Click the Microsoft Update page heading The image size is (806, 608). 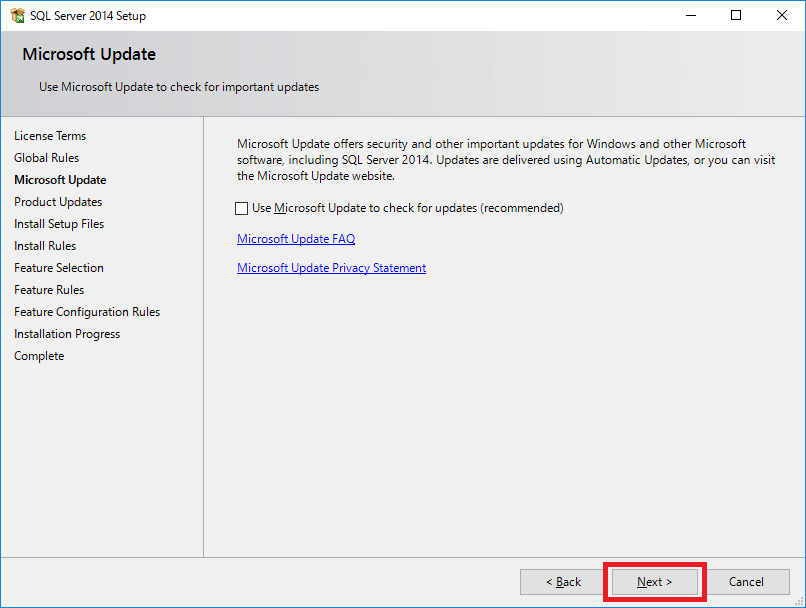tap(89, 54)
